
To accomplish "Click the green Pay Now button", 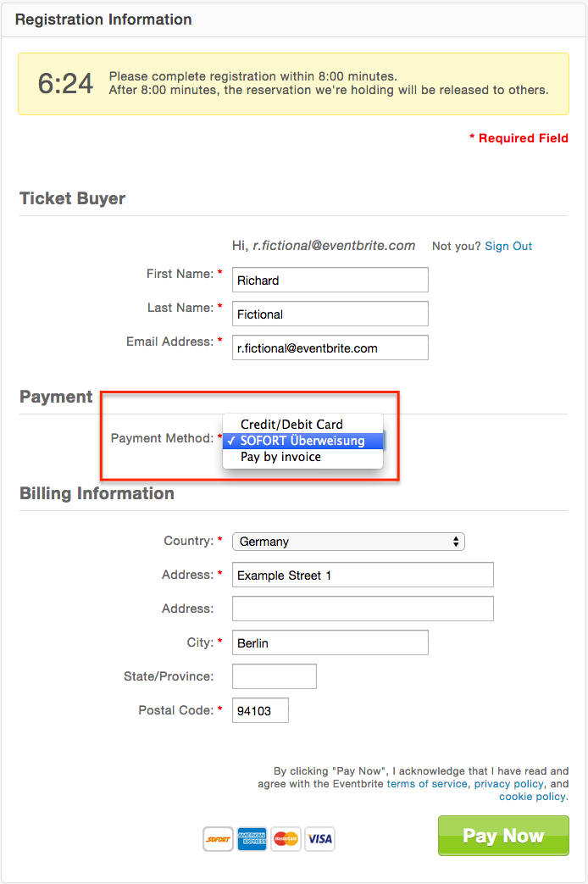I will pos(503,836).
